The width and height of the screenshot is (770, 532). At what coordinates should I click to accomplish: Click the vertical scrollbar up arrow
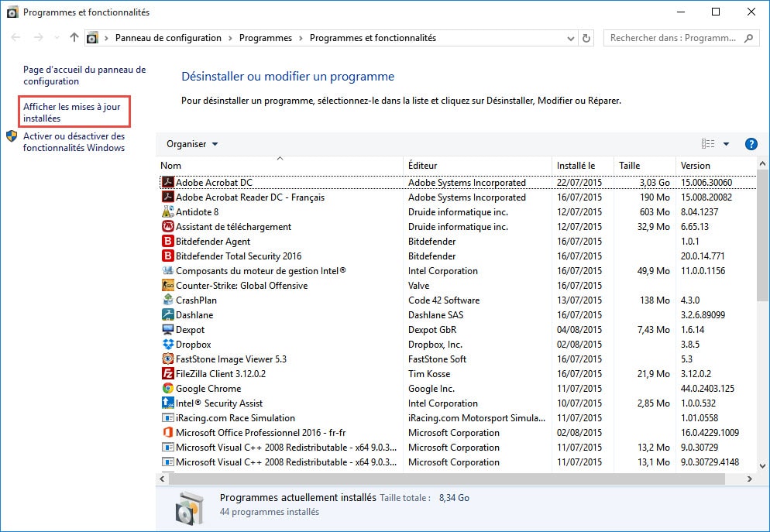tap(762, 163)
